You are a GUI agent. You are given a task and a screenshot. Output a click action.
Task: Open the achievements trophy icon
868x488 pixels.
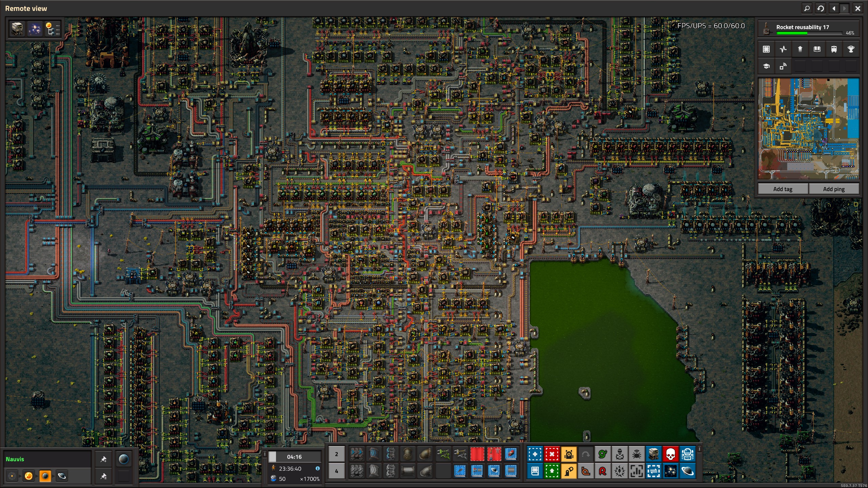[x=851, y=49]
